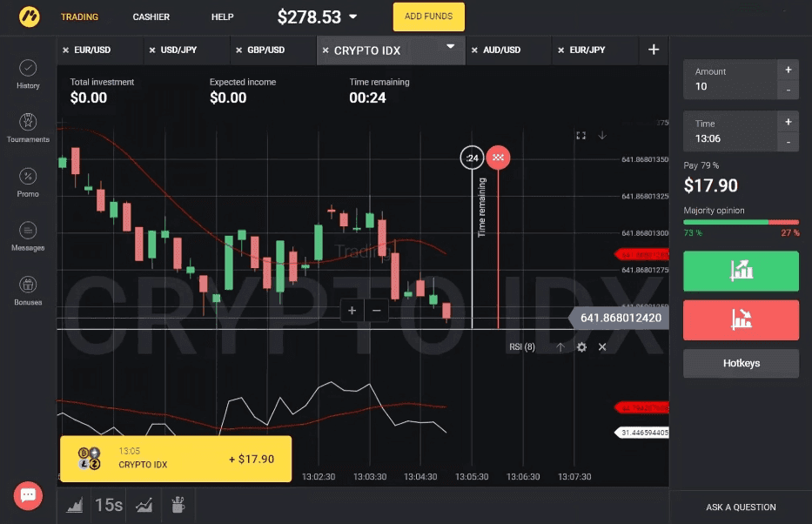Image resolution: width=812 pixels, height=524 pixels.
Task: Change the 15s candle timeframe
Action: click(x=109, y=505)
